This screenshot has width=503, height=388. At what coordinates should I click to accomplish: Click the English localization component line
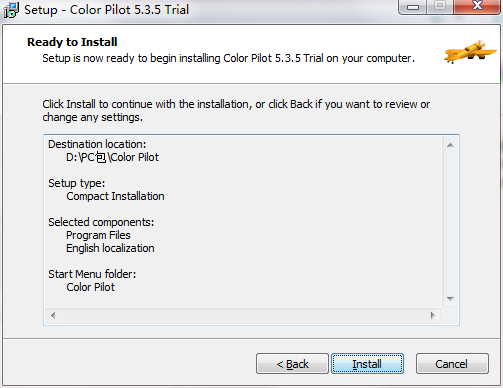point(110,248)
